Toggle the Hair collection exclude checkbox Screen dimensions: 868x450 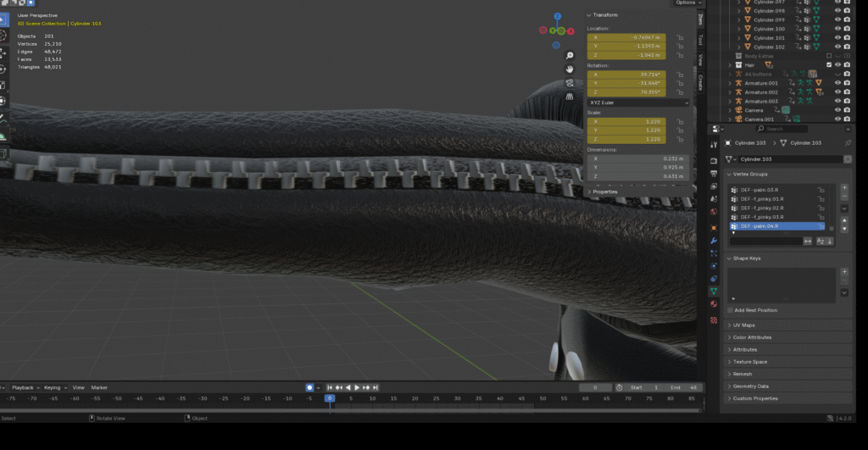coord(829,64)
